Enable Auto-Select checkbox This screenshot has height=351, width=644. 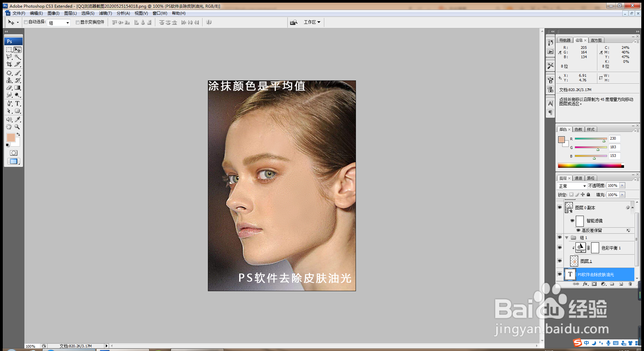[x=26, y=22]
